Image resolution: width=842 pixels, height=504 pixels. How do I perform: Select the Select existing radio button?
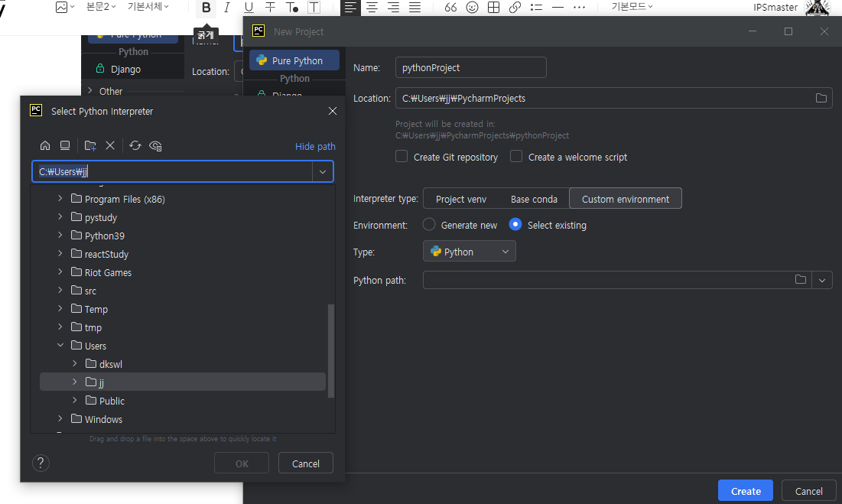515,224
